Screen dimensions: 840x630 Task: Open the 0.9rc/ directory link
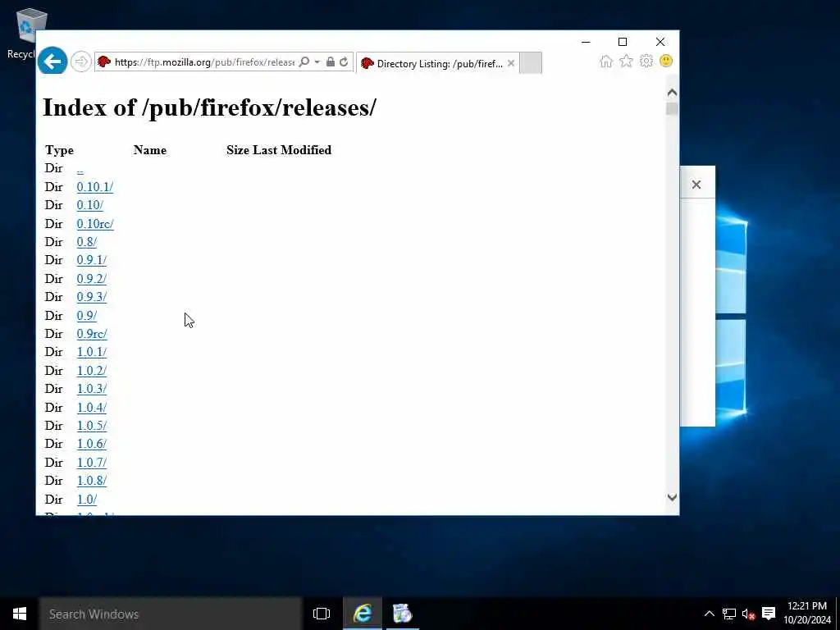[x=92, y=335]
